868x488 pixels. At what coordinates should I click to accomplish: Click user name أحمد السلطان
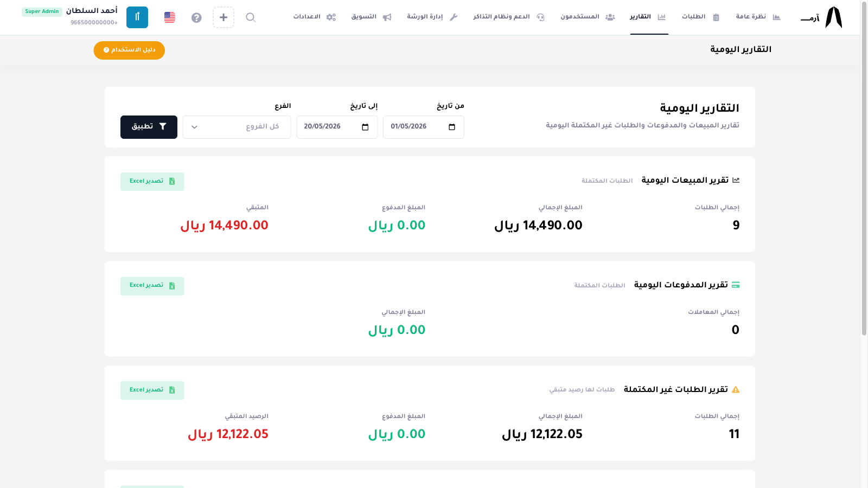(x=92, y=11)
